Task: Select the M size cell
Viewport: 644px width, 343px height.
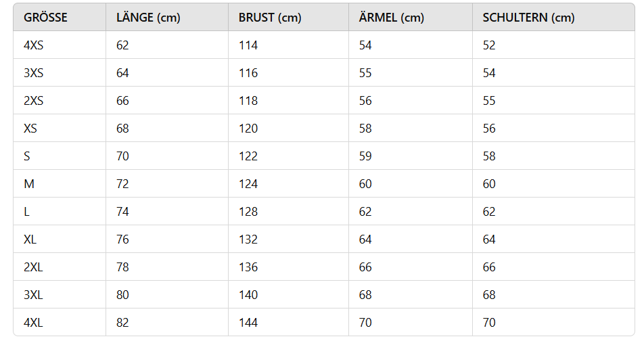Action: coord(28,184)
